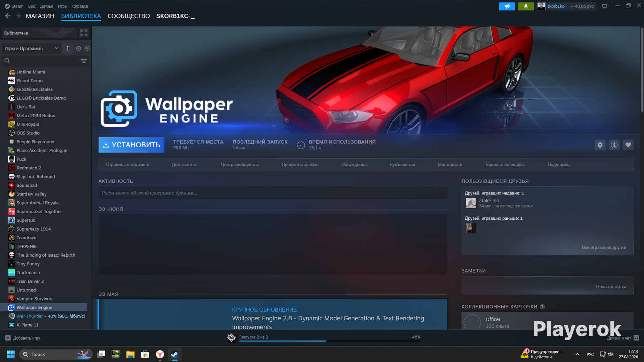
Task: Open the skorb1kc-_ account dropdown
Action: 560,6
